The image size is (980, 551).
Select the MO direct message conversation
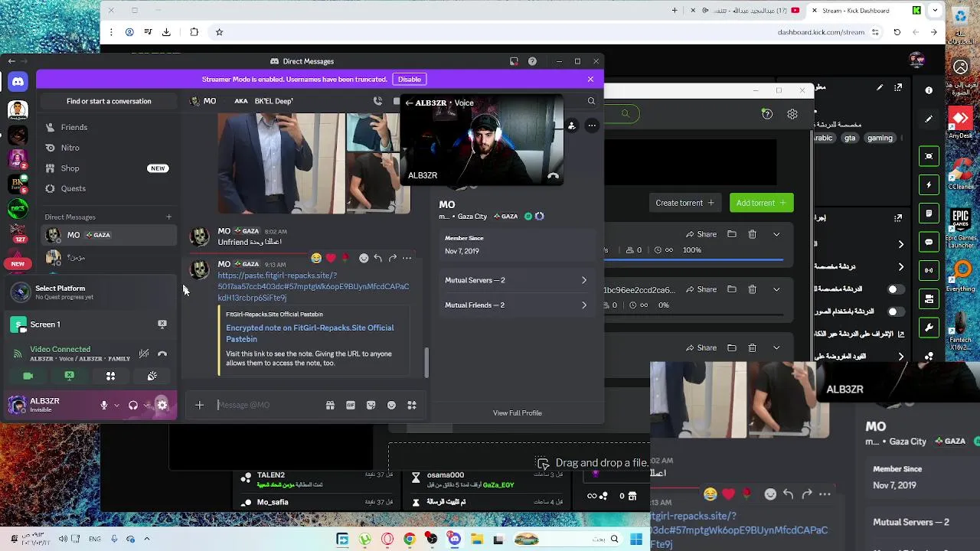[x=109, y=235]
